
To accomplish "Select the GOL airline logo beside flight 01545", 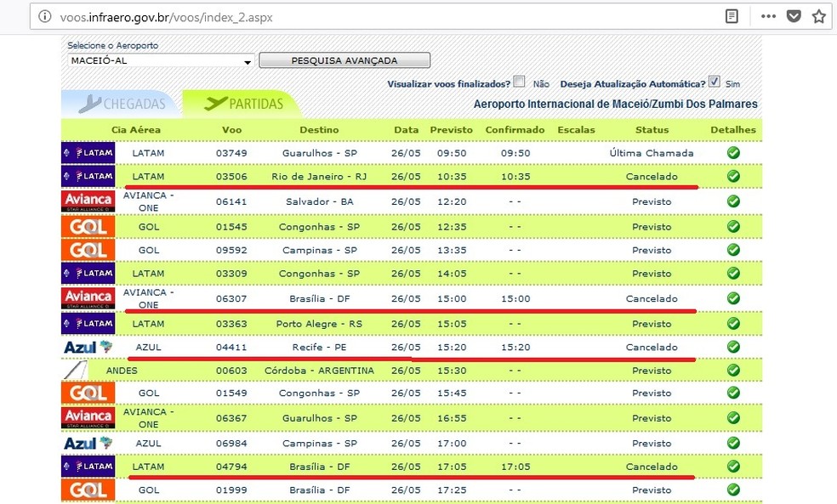I will point(87,226).
